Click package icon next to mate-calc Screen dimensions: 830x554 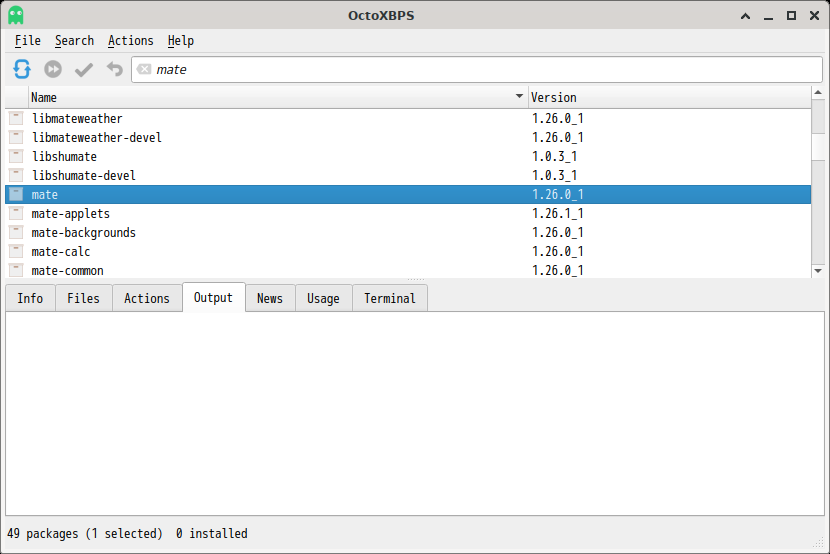[16, 251]
